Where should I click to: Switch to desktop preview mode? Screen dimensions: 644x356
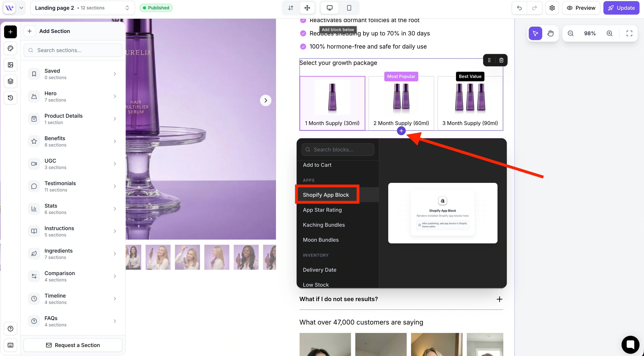pyautogui.click(x=329, y=8)
